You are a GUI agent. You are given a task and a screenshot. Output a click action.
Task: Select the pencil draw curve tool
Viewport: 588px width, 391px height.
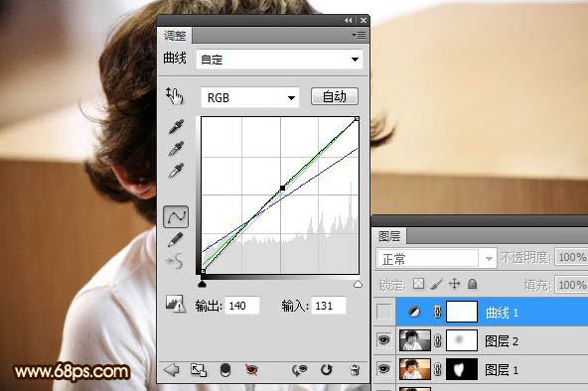tap(175, 240)
